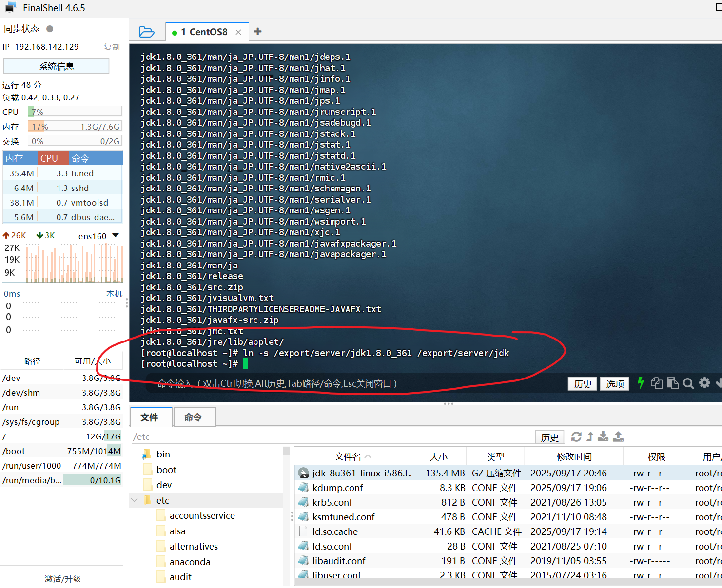This screenshot has height=588, width=722.
Task: Open the ens160 network interface dropdown
Action: tap(116, 235)
